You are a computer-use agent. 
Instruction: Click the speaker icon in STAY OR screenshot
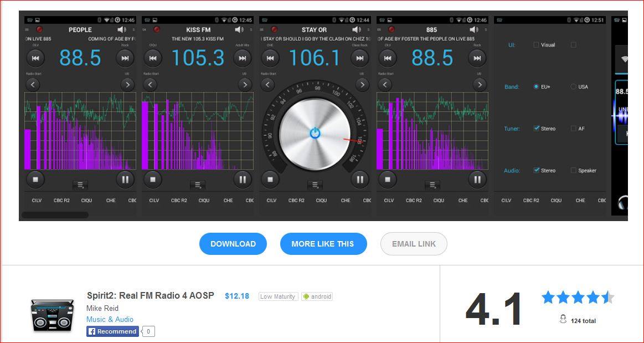[357, 29]
